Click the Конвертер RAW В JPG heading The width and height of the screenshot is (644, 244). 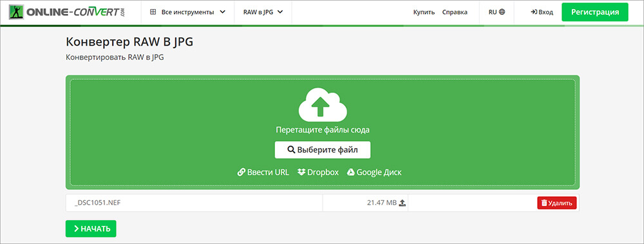click(x=129, y=42)
